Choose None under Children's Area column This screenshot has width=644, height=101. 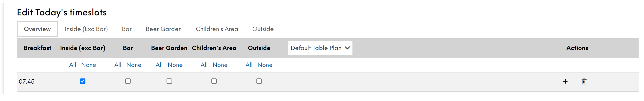(x=220, y=65)
